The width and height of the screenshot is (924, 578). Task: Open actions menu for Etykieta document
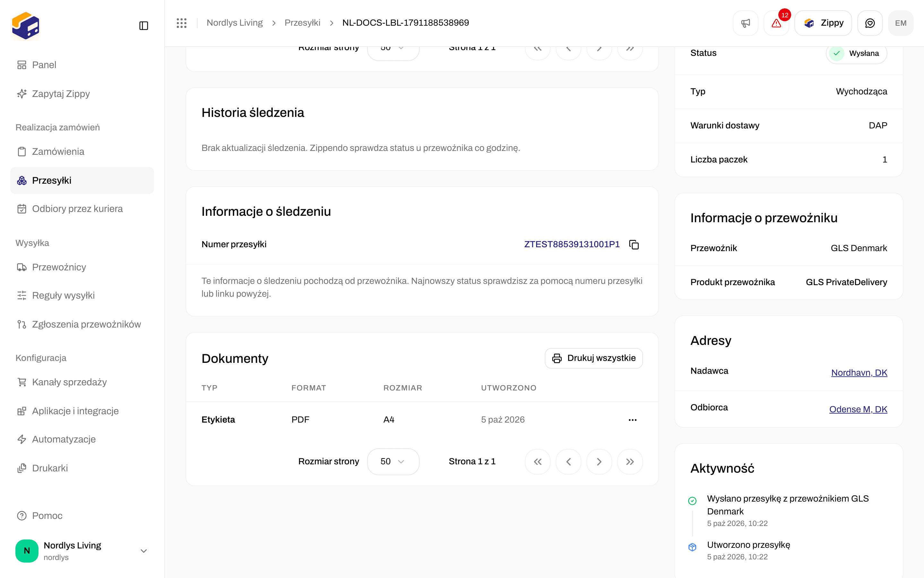633,420
